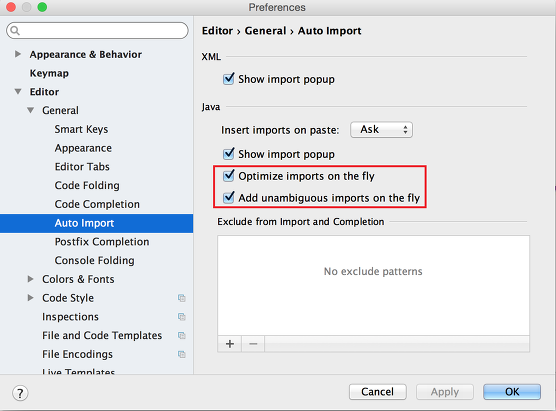This screenshot has height=411, width=556.
Task: Disable Add unambiguous imports on the fly
Action: (229, 197)
